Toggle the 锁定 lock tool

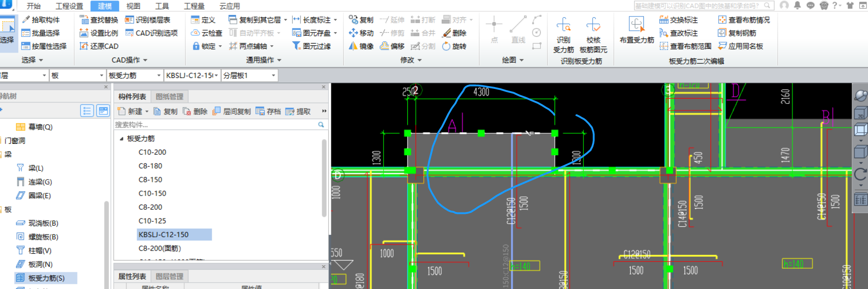click(x=203, y=46)
